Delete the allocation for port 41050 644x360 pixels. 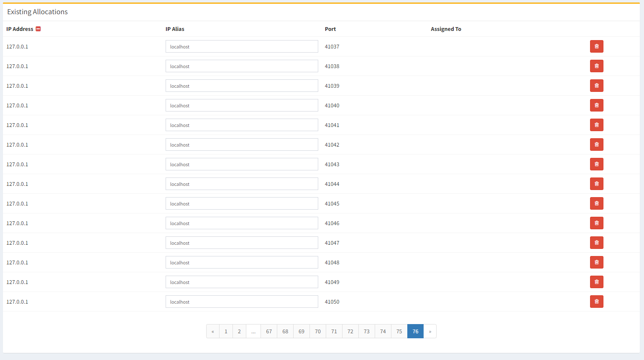[x=596, y=302]
